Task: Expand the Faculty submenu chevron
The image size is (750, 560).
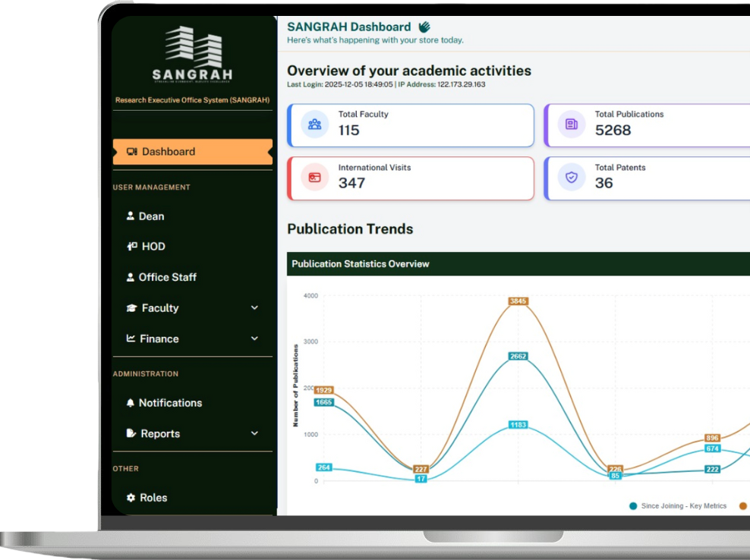Action: click(254, 308)
